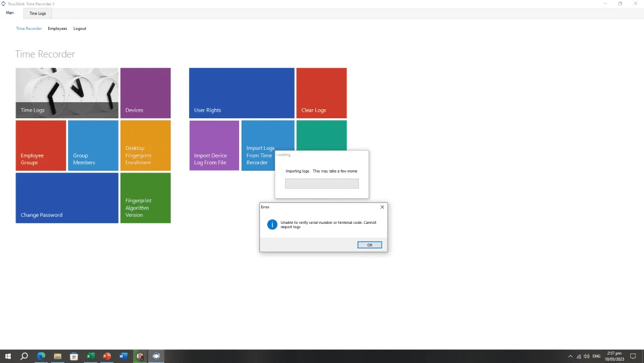Click the Time Recorder page heading
The height and width of the screenshot is (363, 644).
tap(45, 54)
